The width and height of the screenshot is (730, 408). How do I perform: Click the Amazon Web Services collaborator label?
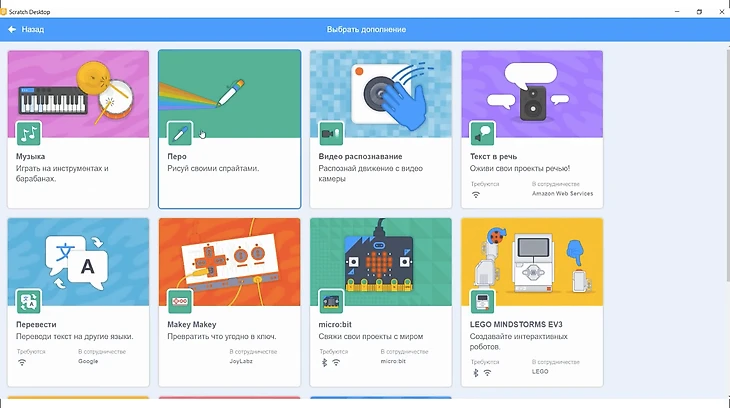[x=562, y=193]
